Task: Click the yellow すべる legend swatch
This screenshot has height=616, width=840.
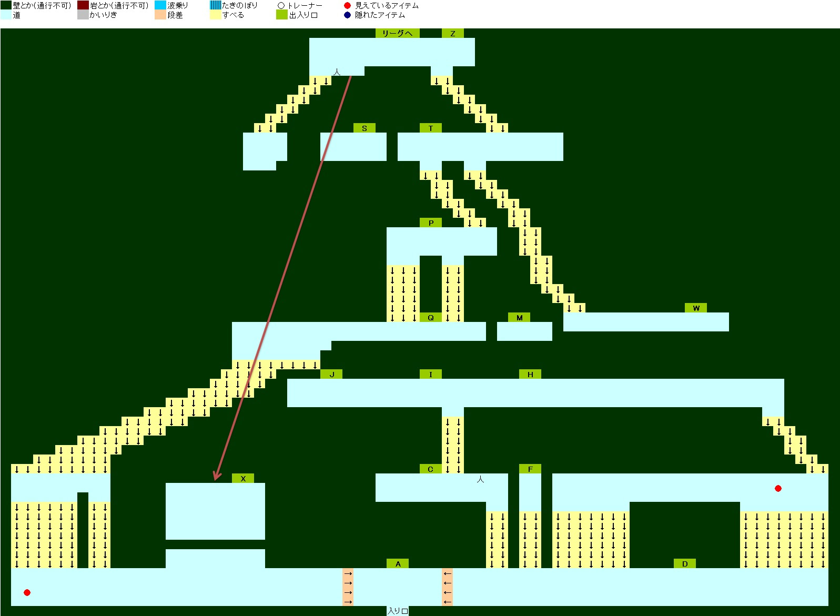Action: tap(215, 15)
